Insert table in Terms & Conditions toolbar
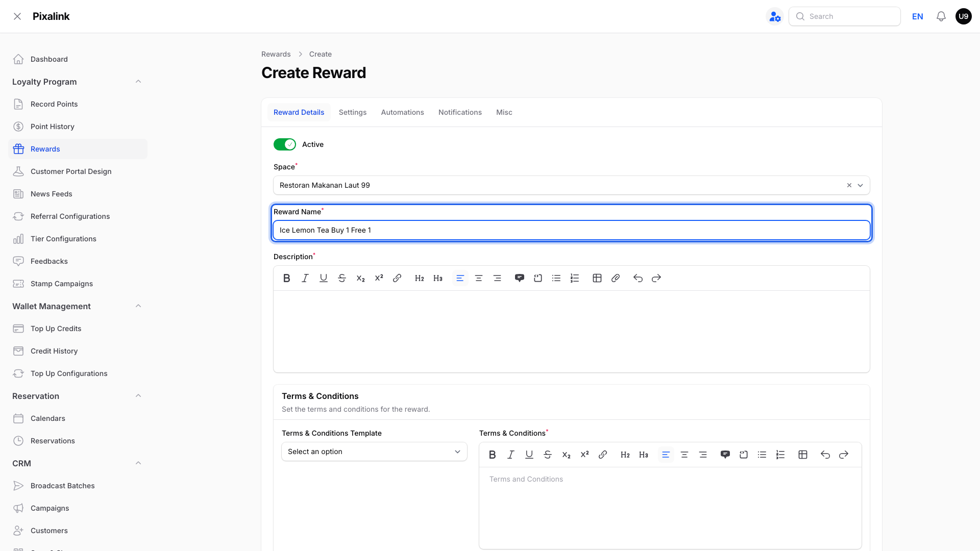 (803, 455)
